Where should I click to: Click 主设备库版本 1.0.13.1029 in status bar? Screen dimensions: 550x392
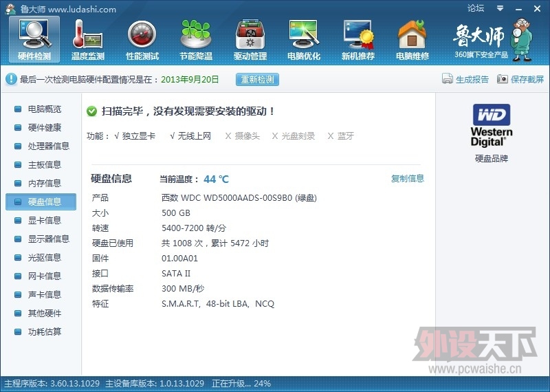click(155, 383)
